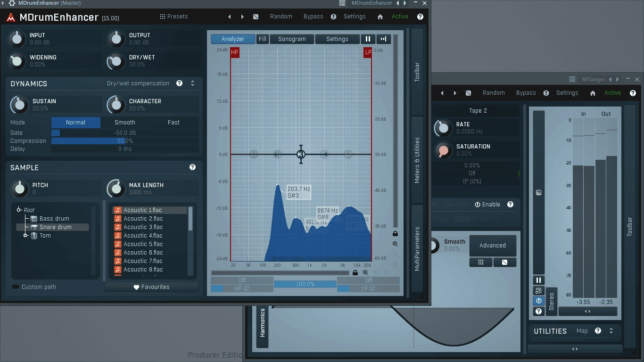Select the Snare drum tree item

pyautogui.click(x=52, y=227)
